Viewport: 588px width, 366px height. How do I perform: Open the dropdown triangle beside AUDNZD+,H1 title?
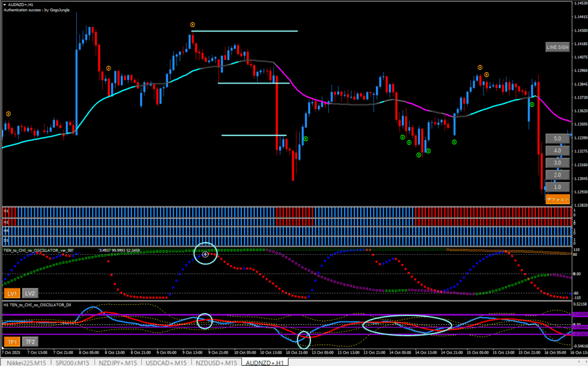point(5,4)
